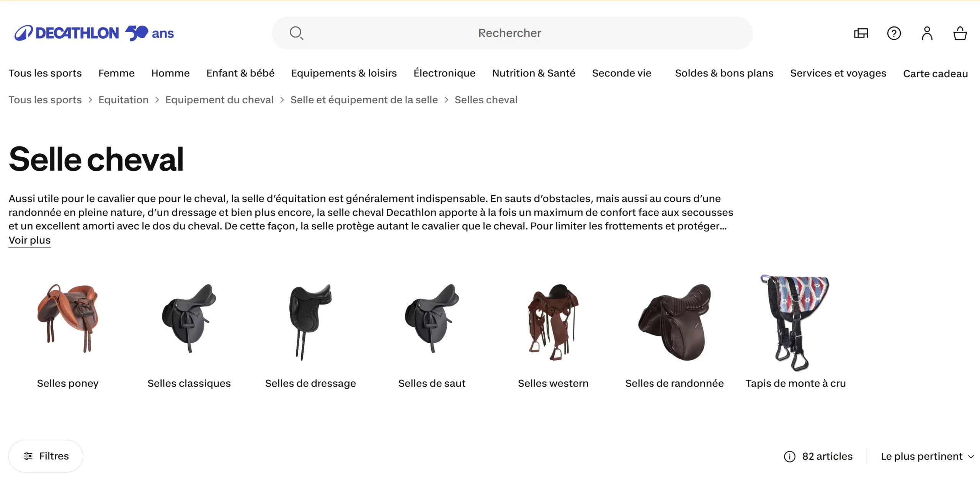
Task: Open the Soldes & bons plans menu
Action: (724, 73)
